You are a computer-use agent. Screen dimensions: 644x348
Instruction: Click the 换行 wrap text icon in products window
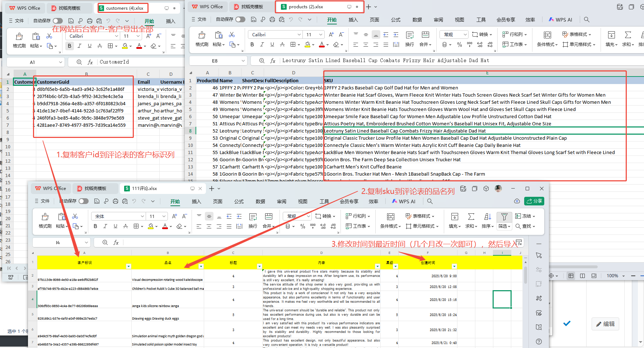coord(409,35)
